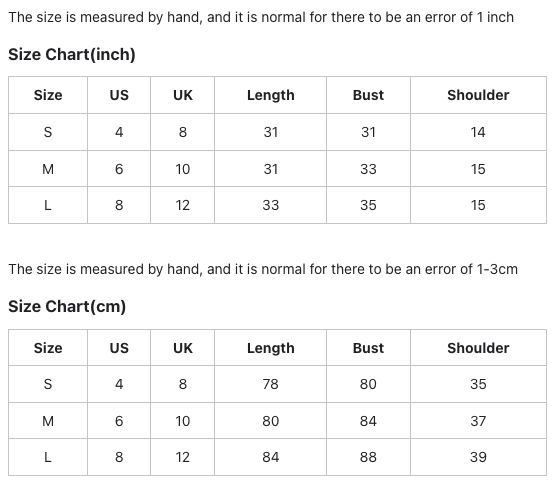Click size L cell in cm table

coord(48,457)
